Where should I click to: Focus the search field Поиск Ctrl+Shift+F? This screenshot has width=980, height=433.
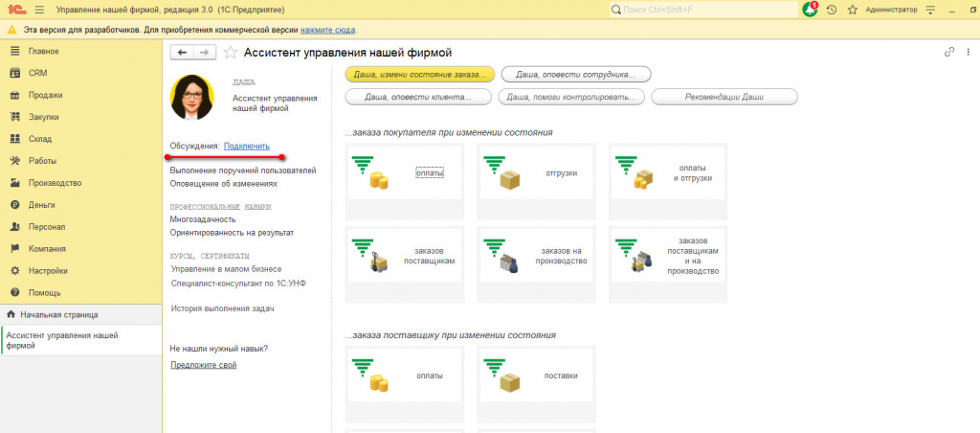pyautogui.click(x=703, y=10)
